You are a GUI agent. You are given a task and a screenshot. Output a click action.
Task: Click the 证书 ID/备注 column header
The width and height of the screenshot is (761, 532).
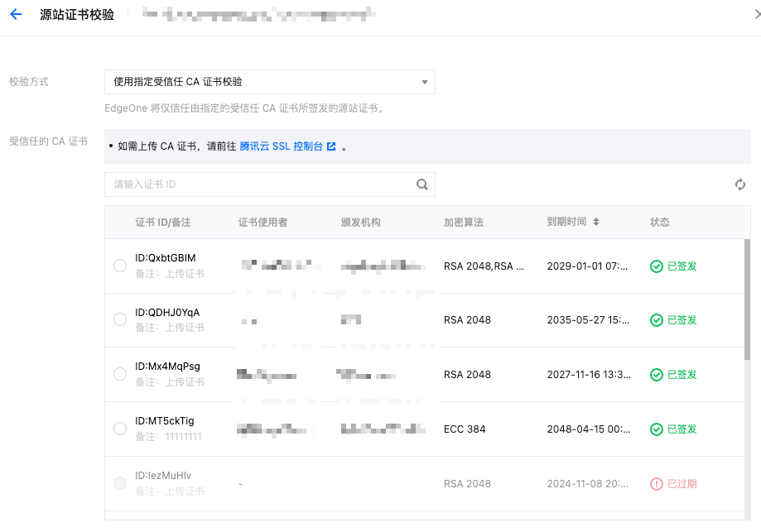[x=163, y=223]
